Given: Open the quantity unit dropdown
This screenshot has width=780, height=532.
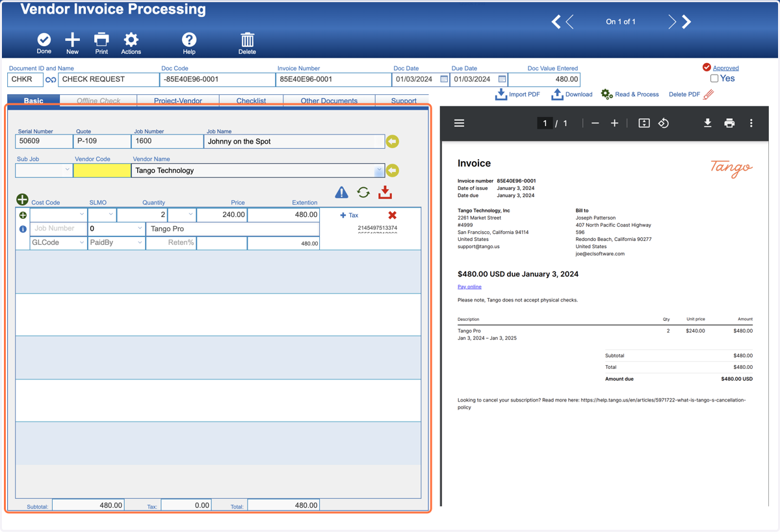Looking at the screenshot, I should click(x=182, y=214).
